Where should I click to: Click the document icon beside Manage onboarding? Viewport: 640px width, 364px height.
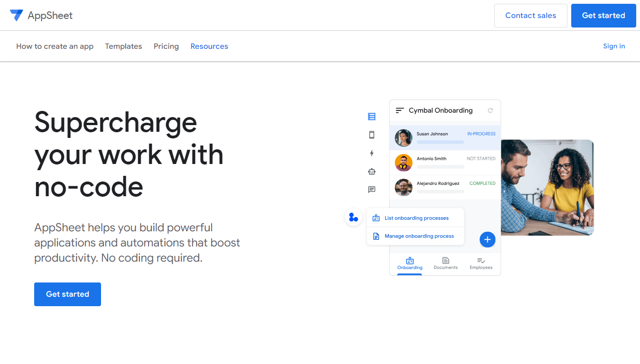click(x=376, y=236)
